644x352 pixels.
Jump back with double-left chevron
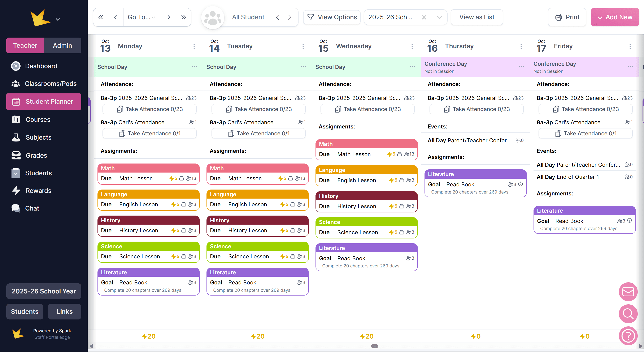[101, 17]
